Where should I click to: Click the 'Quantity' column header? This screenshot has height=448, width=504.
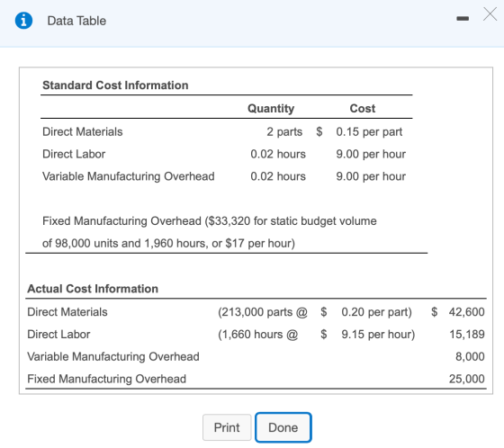point(271,108)
